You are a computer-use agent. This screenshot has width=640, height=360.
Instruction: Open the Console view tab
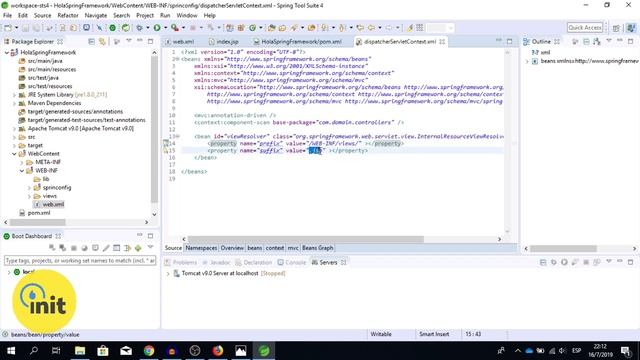click(291, 262)
